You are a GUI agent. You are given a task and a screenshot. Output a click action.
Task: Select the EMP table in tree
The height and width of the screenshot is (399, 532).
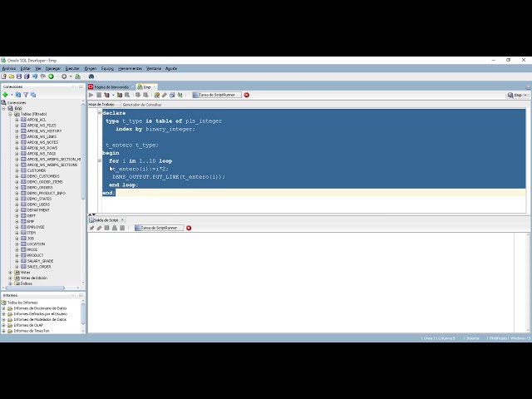coord(31,221)
